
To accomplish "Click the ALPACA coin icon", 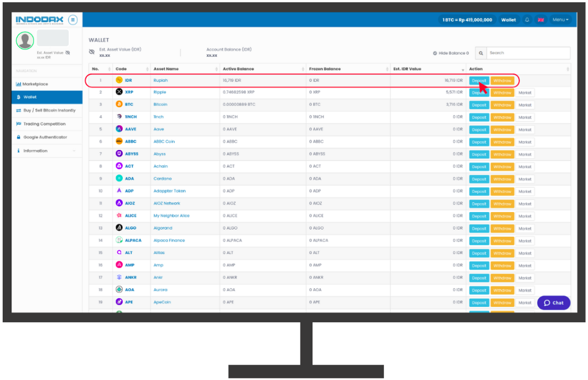I will point(119,240).
